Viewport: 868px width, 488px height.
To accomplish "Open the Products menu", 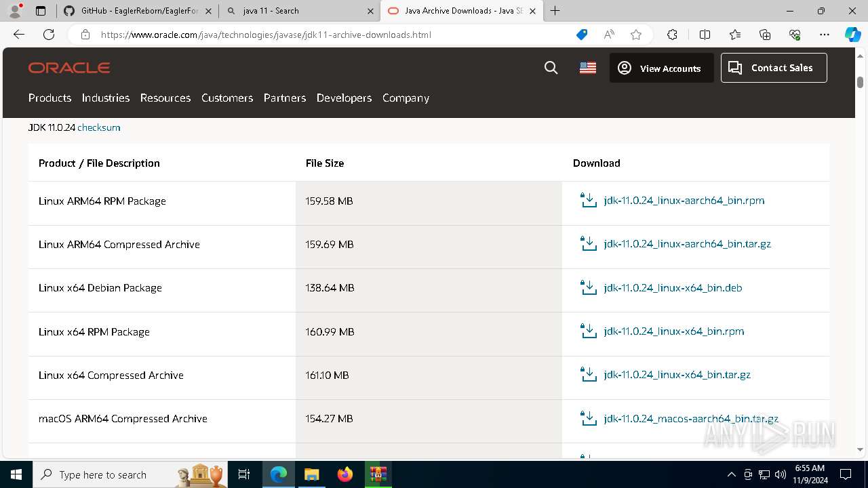I will pyautogui.click(x=50, y=98).
